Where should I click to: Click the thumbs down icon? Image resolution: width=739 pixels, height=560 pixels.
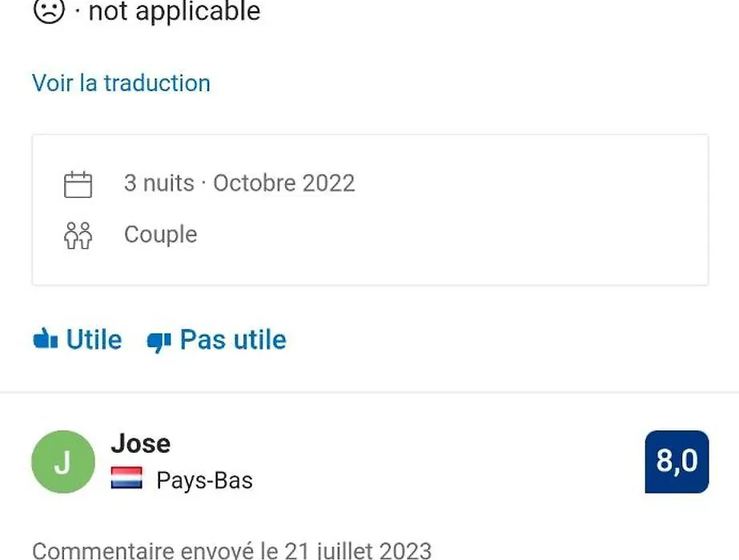[x=159, y=342]
